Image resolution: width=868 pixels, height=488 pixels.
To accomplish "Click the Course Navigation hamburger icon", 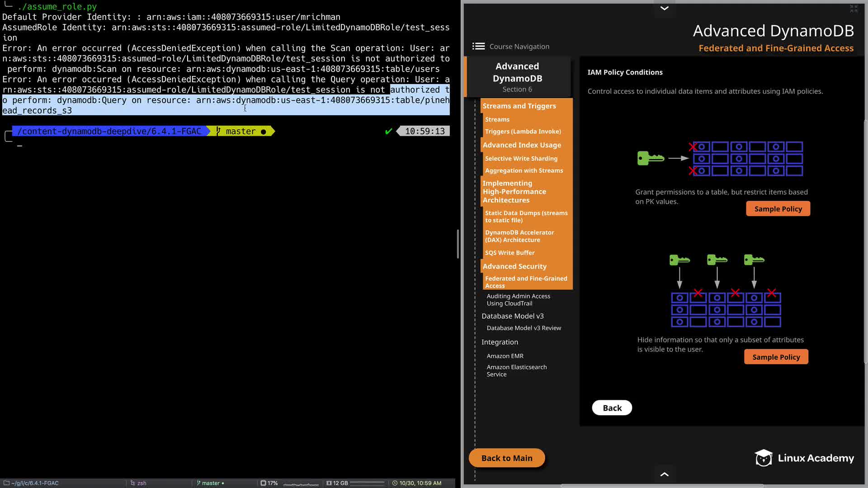I will (478, 46).
